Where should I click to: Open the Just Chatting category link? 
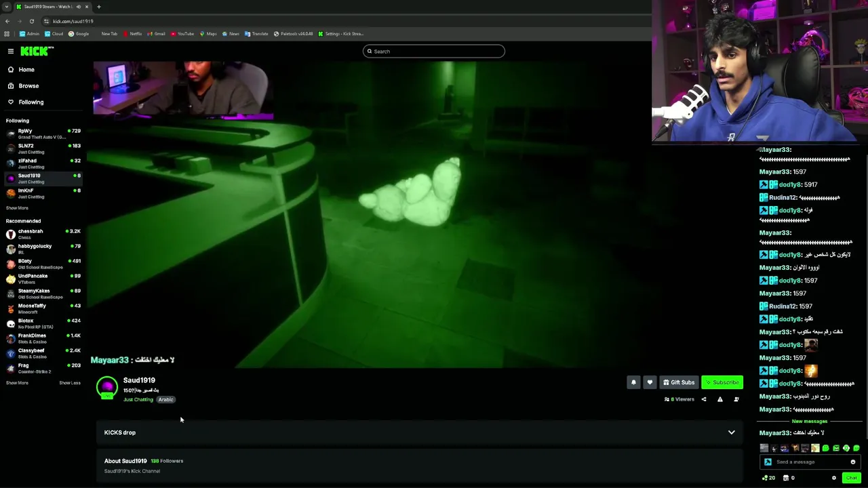[138, 400]
